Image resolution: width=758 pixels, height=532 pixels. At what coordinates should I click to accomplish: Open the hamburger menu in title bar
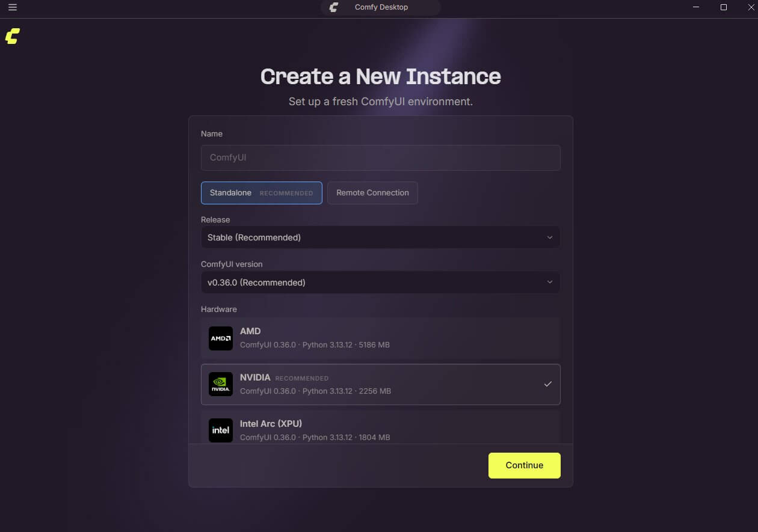[x=13, y=7]
